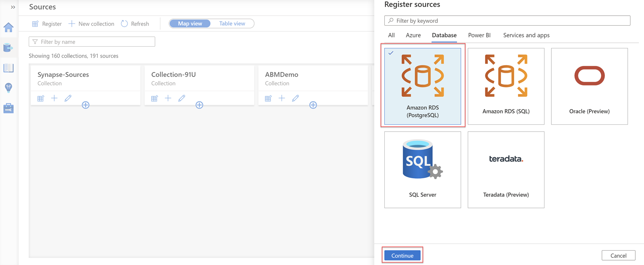Click register grid icon on ABMDemo card

268,98
